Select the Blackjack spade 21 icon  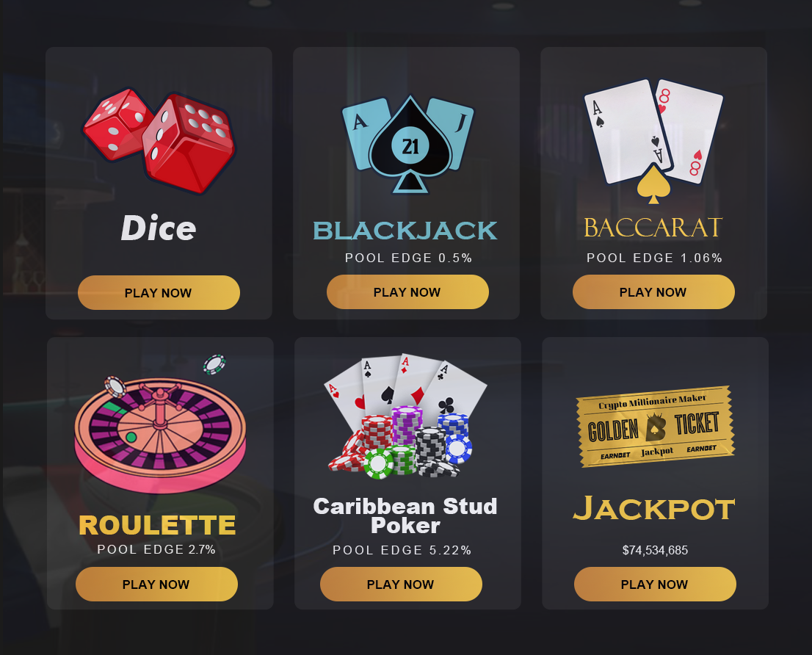(408, 144)
